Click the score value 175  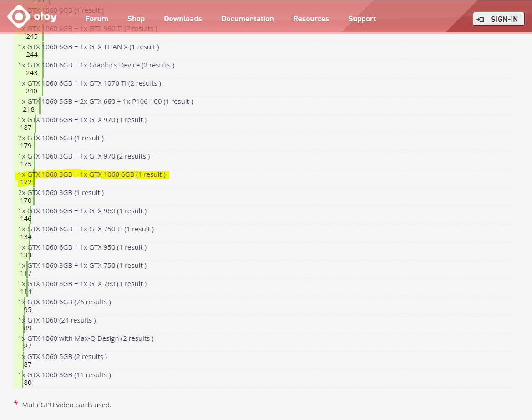(26, 164)
